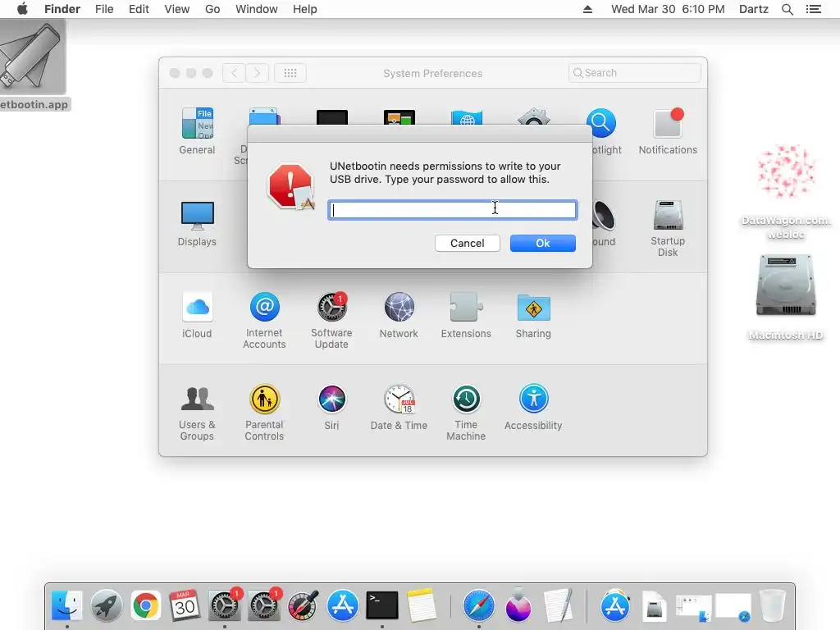Open Notifications preferences pane
Viewport: 840px width, 630px height.
pos(668,131)
